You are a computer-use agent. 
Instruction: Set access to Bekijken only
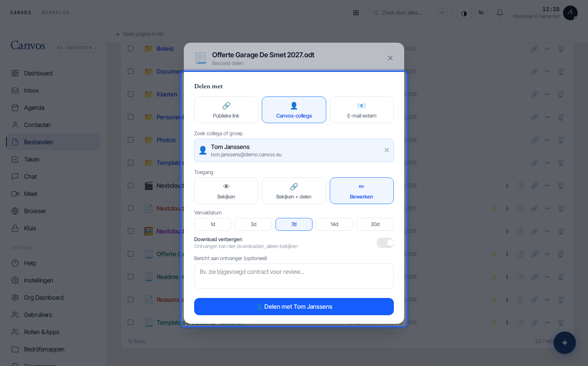(226, 191)
